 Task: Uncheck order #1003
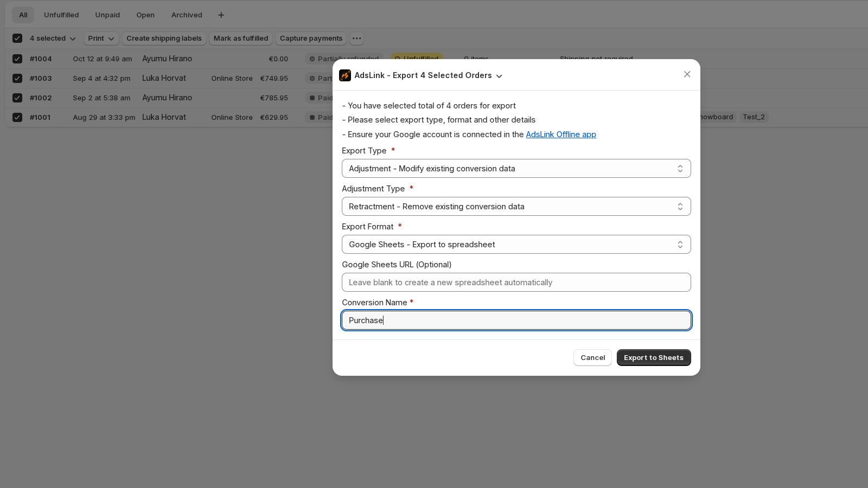[17, 78]
